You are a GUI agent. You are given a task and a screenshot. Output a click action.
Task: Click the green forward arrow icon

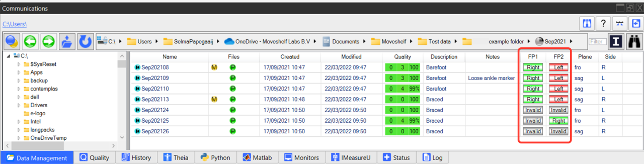(48, 42)
